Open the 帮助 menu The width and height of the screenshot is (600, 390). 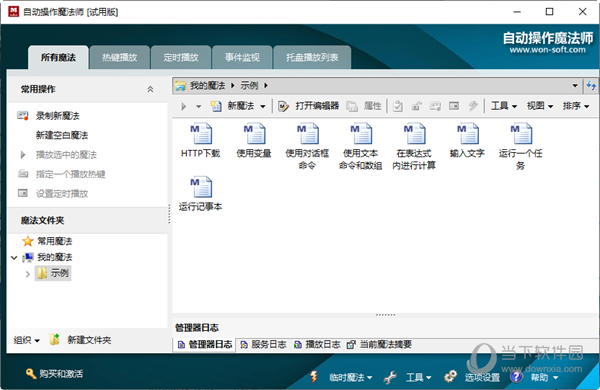coord(534,377)
